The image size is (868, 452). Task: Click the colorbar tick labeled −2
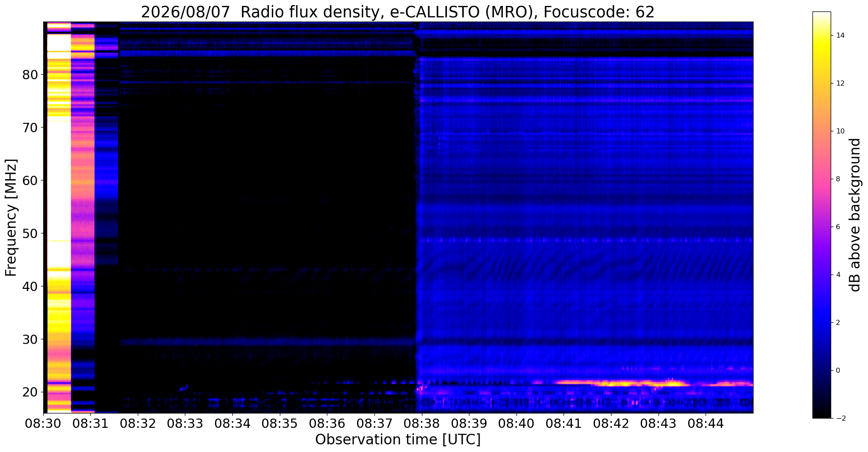coord(839,419)
